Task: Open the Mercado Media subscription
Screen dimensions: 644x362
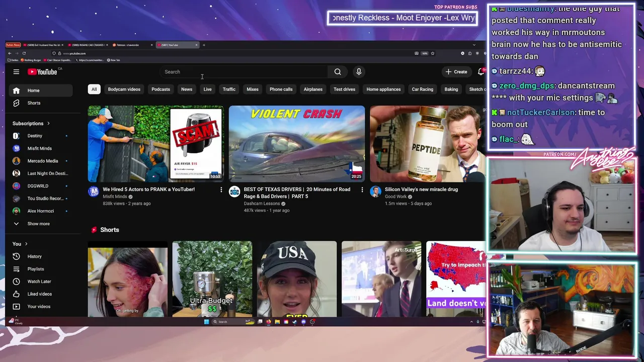Action: click(41, 161)
